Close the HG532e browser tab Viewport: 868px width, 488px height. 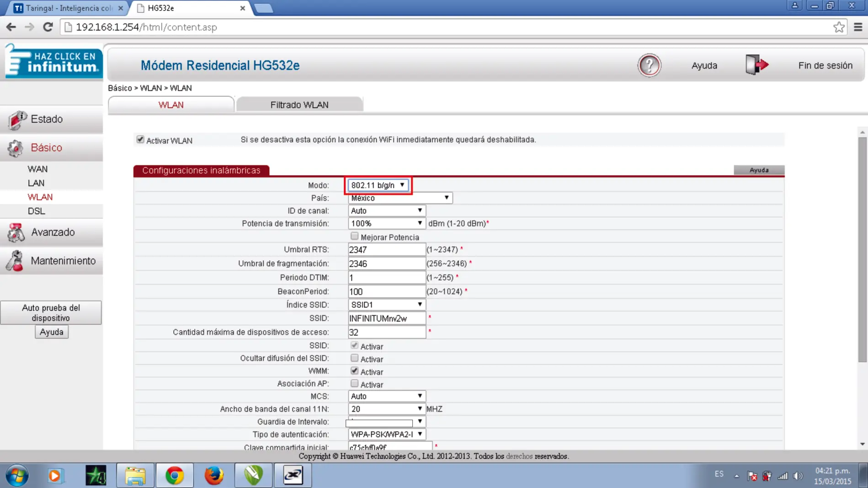(243, 8)
